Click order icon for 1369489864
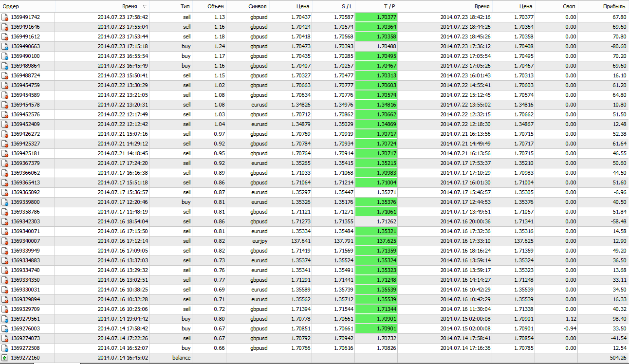This screenshot has height=364, width=629. pos(5,66)
